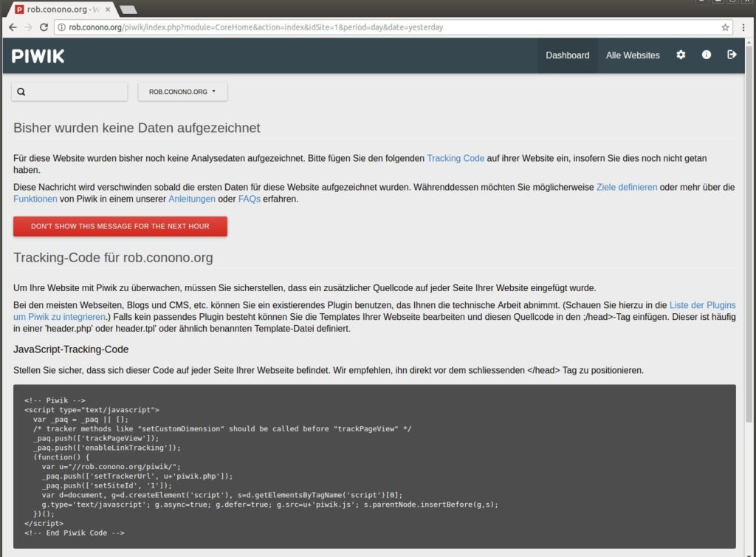
Task: Click the Piwik logo
Action: pyautogui.click(x=38, y=56)
